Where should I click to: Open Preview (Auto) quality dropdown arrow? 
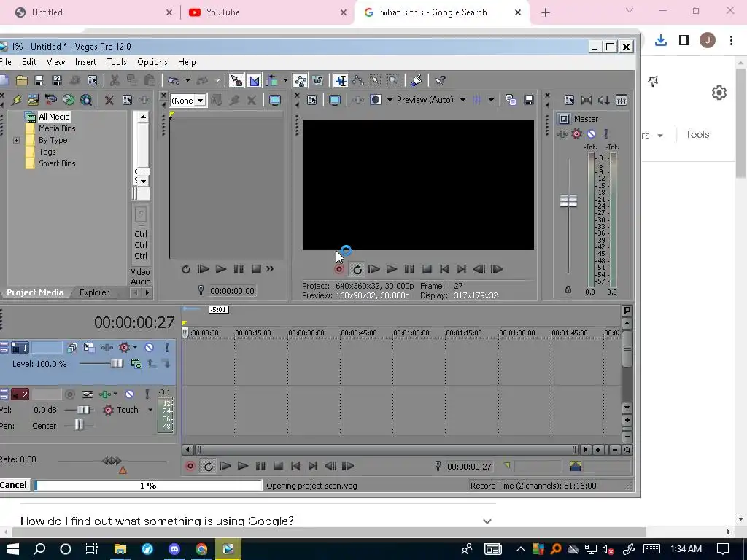click(x=462, y=100)
